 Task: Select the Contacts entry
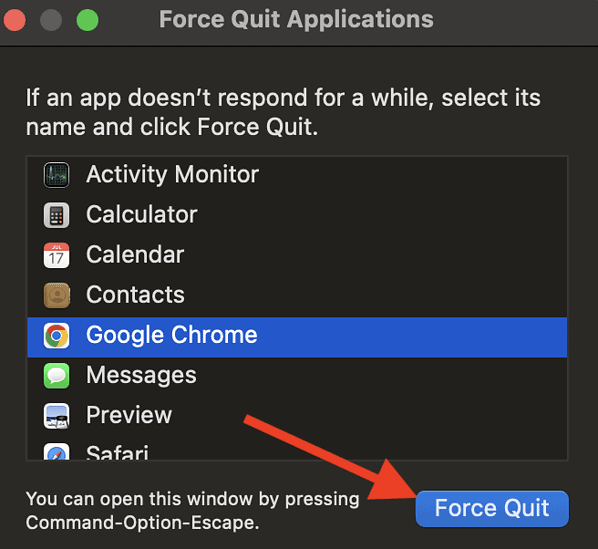click(x=297, y=295)
